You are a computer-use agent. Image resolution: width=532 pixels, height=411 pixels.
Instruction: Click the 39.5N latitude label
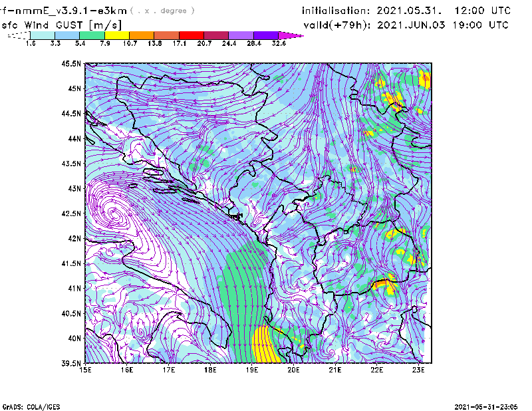pos(71,363)
